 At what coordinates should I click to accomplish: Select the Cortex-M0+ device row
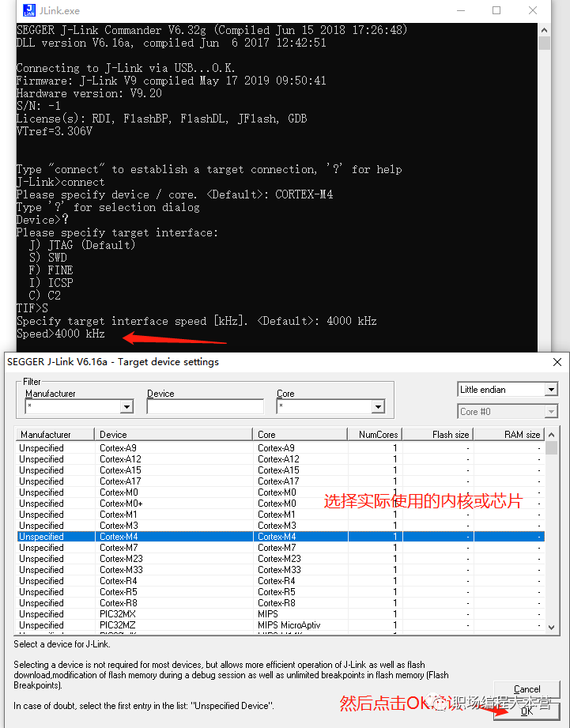click(x=281, y=504)
